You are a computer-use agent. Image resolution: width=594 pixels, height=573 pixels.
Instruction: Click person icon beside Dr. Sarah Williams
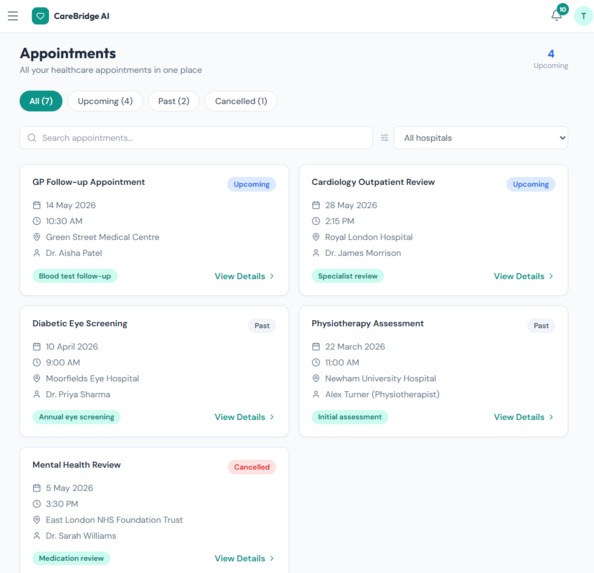click(x=37, y=536)
